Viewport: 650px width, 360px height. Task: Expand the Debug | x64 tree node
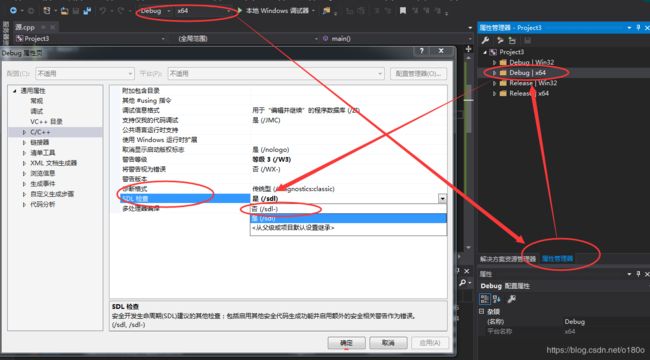coord(494,73)
